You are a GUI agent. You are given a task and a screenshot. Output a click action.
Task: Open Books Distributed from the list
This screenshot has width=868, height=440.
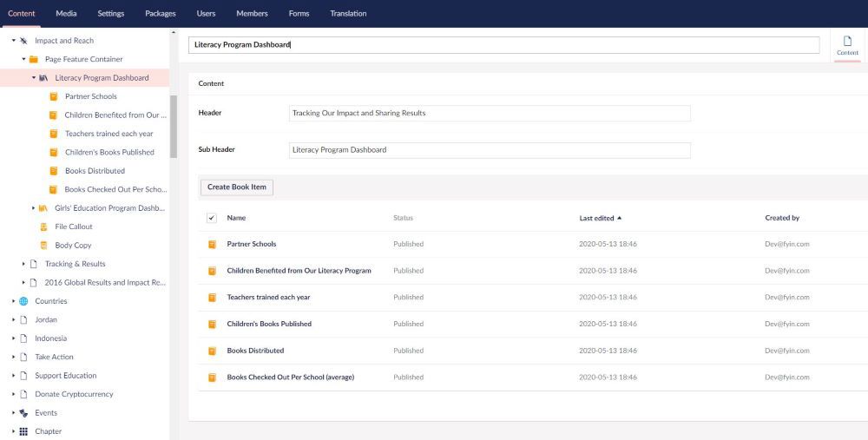tap(255, 351)
